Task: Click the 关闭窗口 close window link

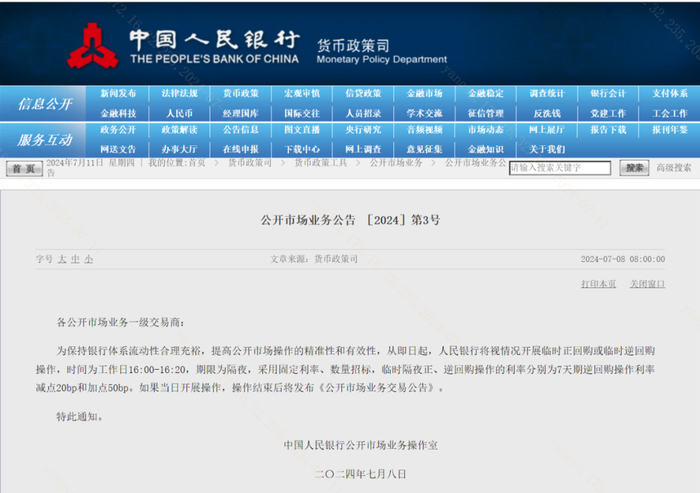Action: pyautogui.click(x=647, y=284)
